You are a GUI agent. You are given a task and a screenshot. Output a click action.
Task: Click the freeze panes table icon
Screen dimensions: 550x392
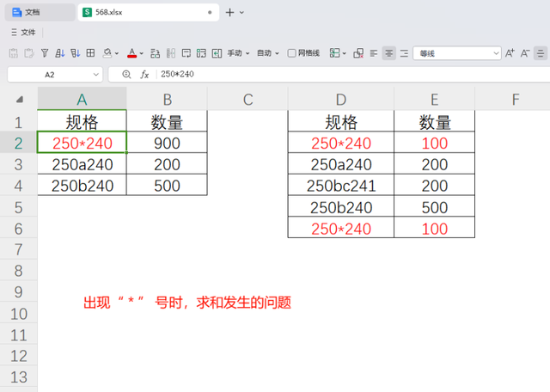334,53
